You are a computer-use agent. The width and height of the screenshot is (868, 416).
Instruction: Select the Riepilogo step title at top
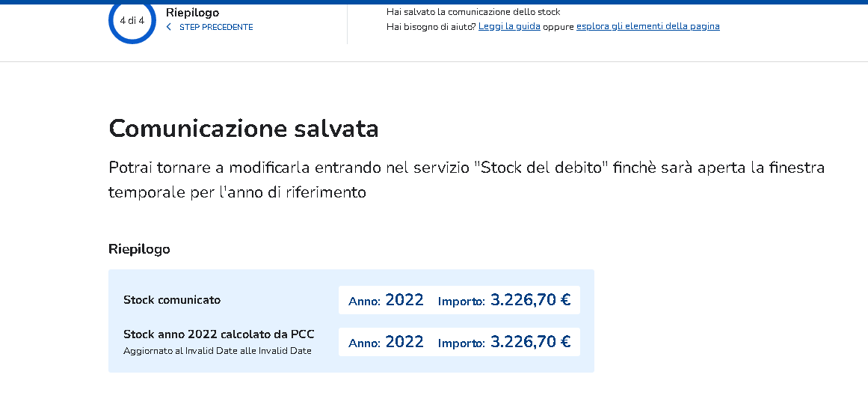point(192,13)
